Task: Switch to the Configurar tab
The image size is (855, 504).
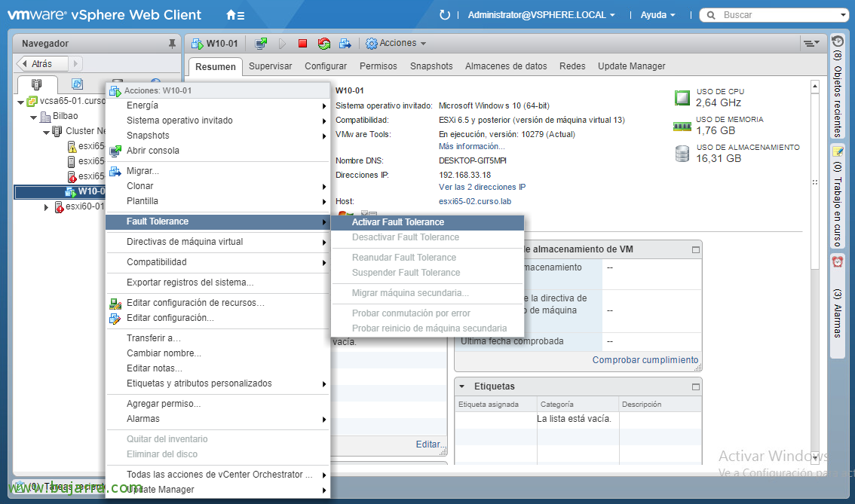Action: click(x=326, y=66)
